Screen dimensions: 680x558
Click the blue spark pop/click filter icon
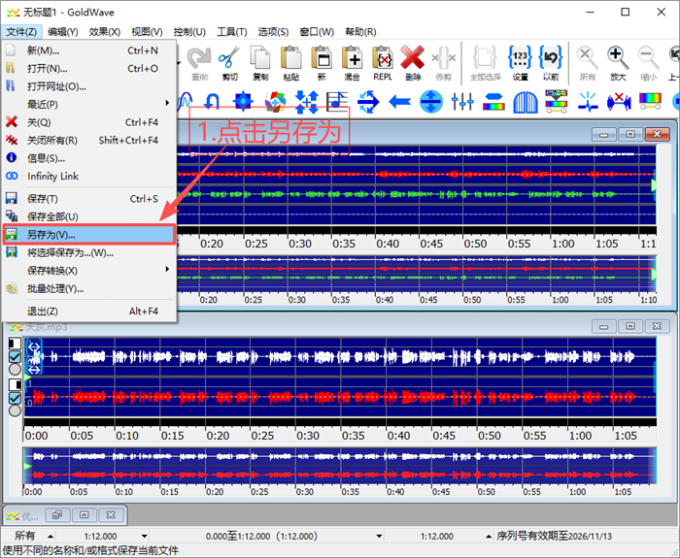[x=588, y=102]
